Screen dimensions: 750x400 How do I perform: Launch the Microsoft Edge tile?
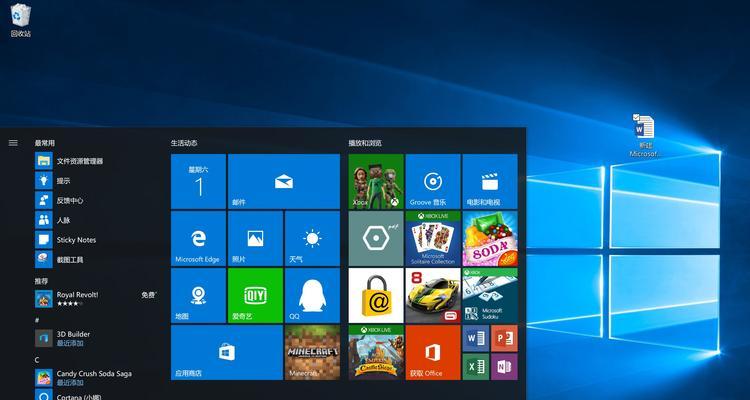tap(198, 238)
